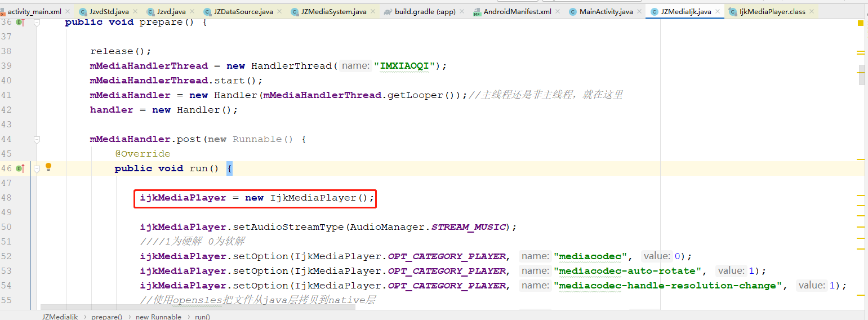Select the JZMediaSystem.java tab

coord(333,11)
